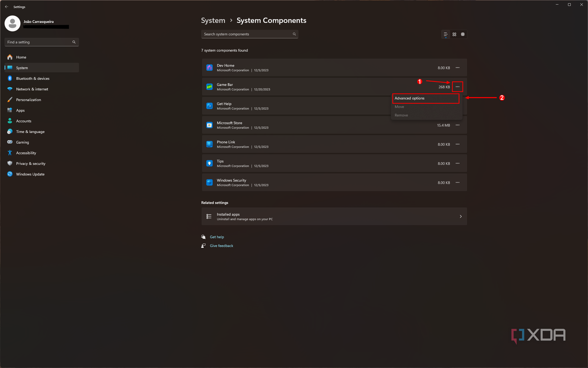Expand the Installed apps related settings
Viewport: 588px width, 368px height.
coord(334,216)
